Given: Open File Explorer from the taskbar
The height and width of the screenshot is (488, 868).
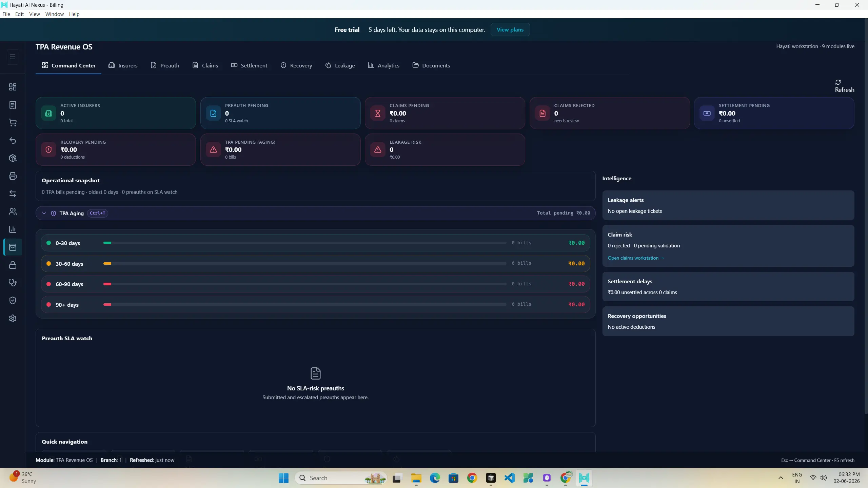Looking at the screenshot, I should [416, 478].
